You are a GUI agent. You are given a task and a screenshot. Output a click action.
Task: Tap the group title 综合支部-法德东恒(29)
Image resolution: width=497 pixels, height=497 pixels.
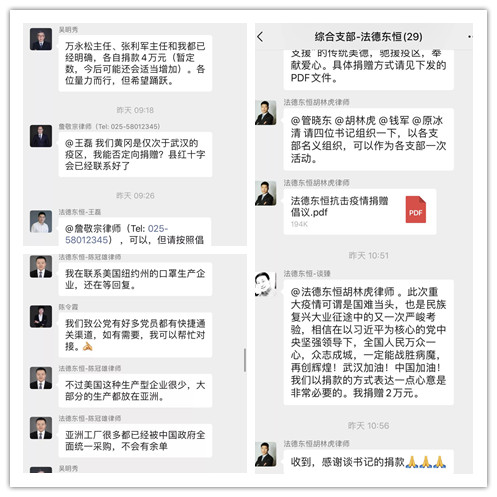[368, 37]
